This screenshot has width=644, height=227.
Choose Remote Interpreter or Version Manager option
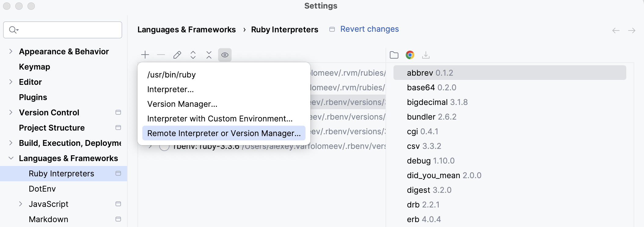[x=224, y=133]
